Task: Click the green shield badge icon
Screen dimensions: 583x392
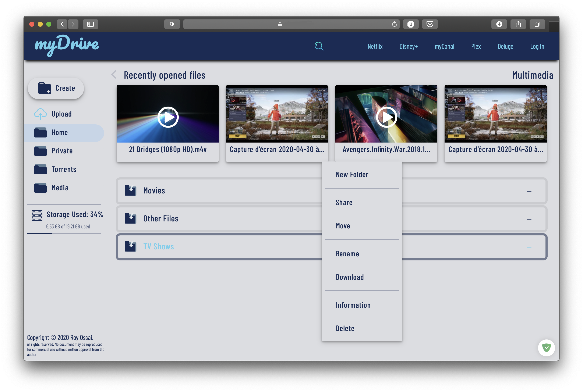Action: [546, 348]
